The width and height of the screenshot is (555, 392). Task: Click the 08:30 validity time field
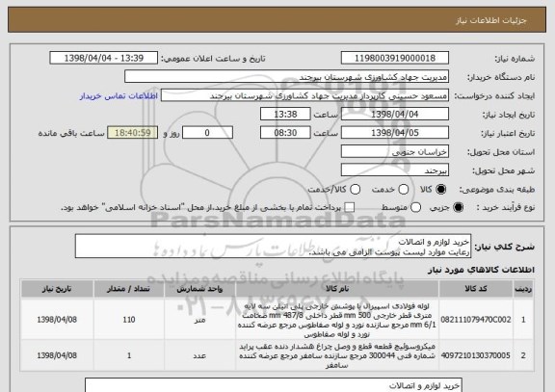point(285,133)
